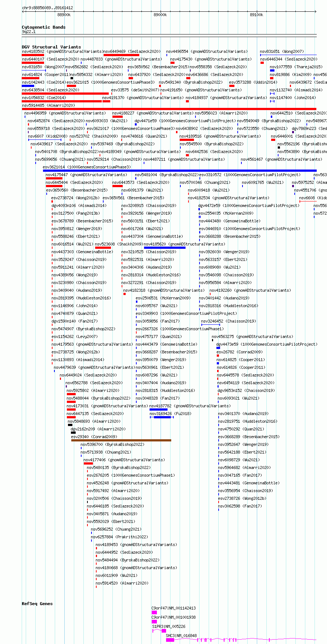Open esv2506531 (McKernan2009) variant
This screenshot has width=327, height=644.
[x=163, y=298]
